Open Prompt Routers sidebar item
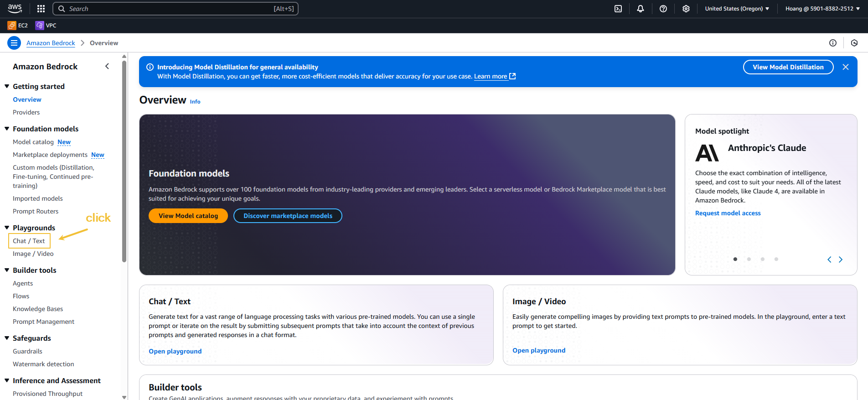 (x=36, y=211)
